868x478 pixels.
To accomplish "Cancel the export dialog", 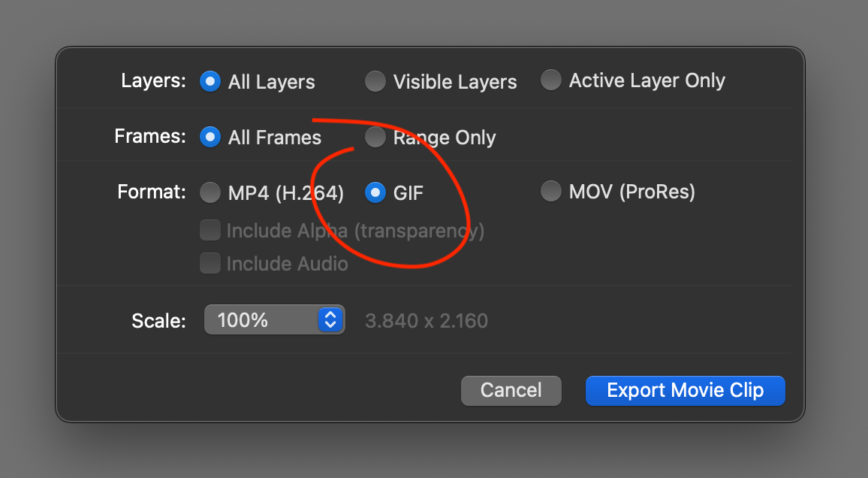I will pos(511,391).
